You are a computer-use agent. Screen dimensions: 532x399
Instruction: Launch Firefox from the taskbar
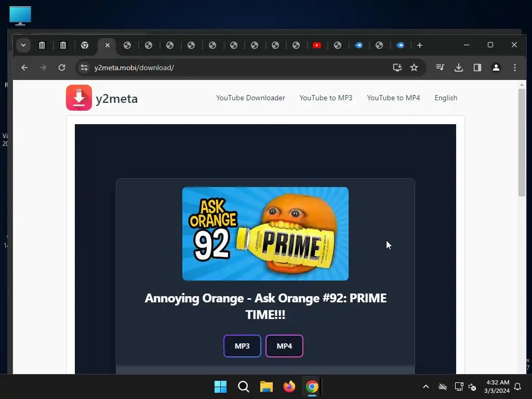(x=289, y=387)
